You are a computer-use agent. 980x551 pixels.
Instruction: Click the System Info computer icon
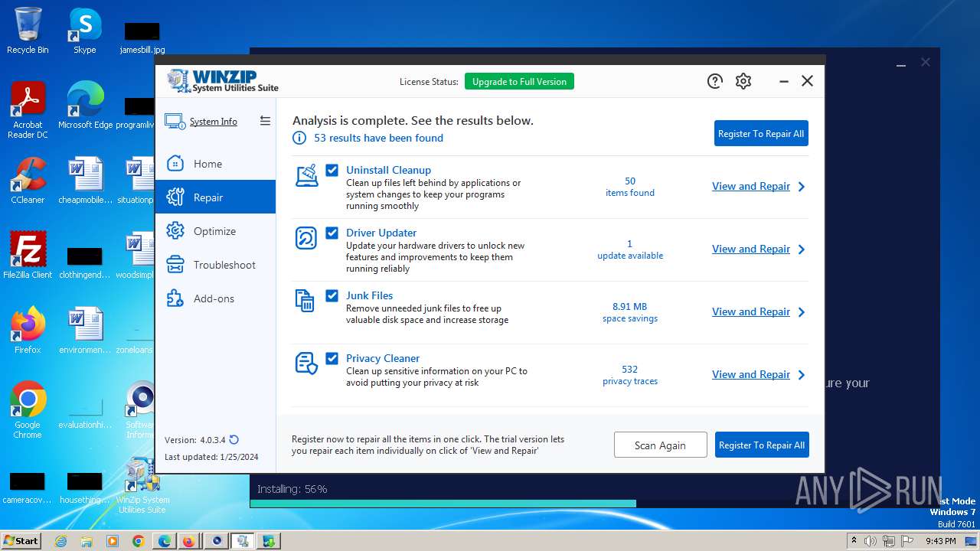tap(175, 122)
